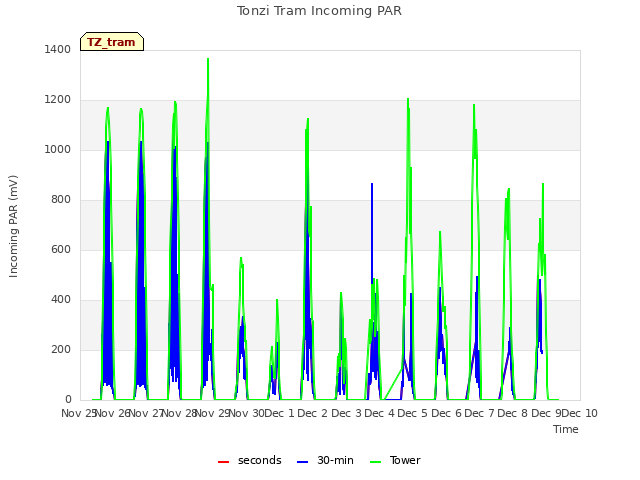Click the Dec 10 x-axis date label
Image resolution: width=640 pixels, height=480 pixels.
tap(580, 413)
